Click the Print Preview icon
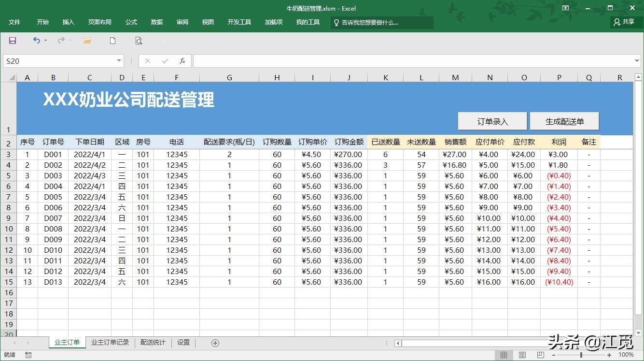644x361 pixels. click(x=139, y=41)
